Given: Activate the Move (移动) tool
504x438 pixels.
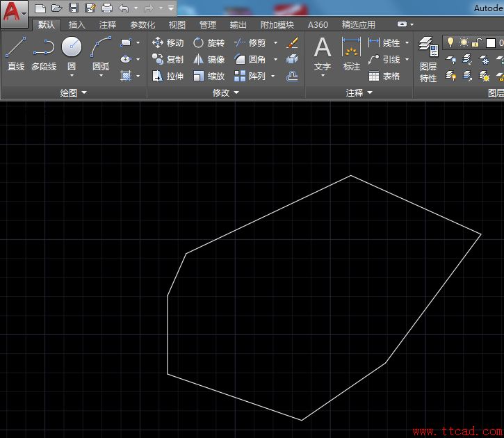Looking at the screenshot, I should pos(168,42).
